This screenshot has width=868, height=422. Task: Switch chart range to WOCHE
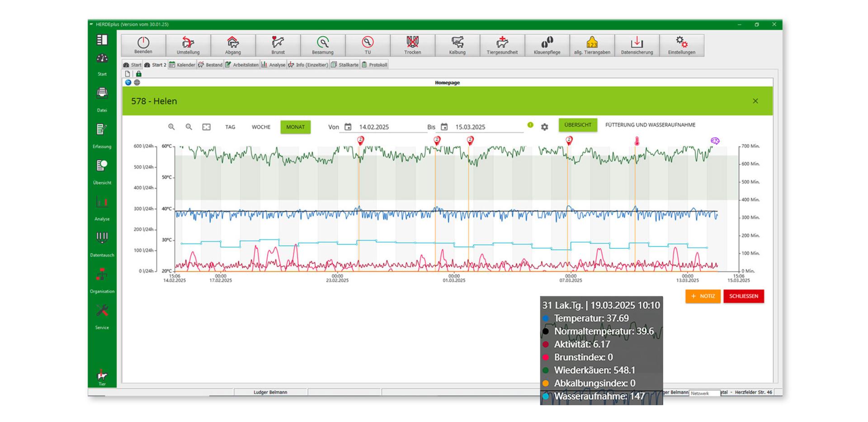pyautogui.click(x=261, y=127)
